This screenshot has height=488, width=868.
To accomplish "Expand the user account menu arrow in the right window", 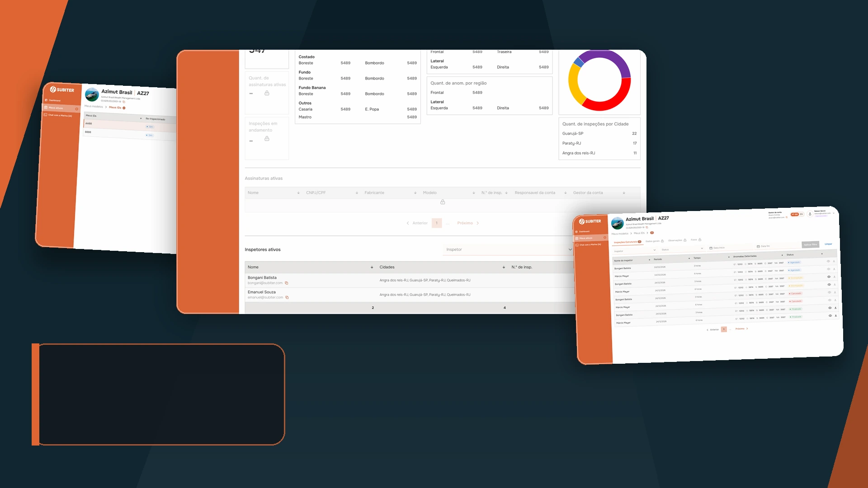I will coord(834,213).
